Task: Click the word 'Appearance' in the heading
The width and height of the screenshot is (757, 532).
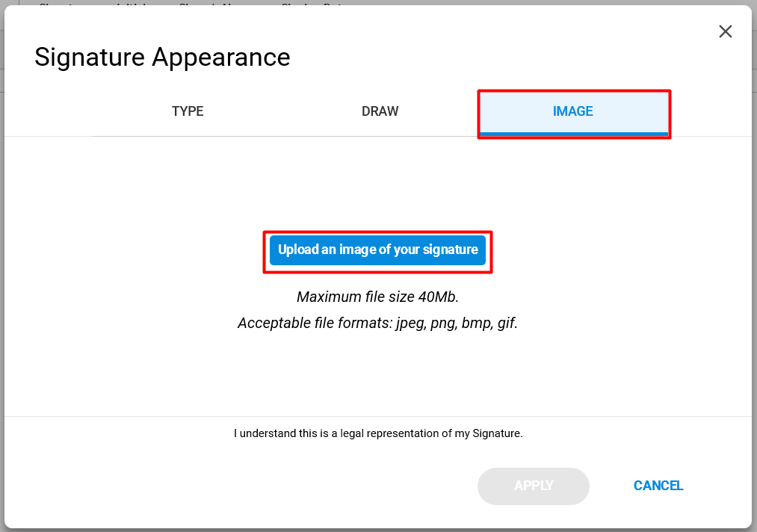Action: [x=221, y=58]
